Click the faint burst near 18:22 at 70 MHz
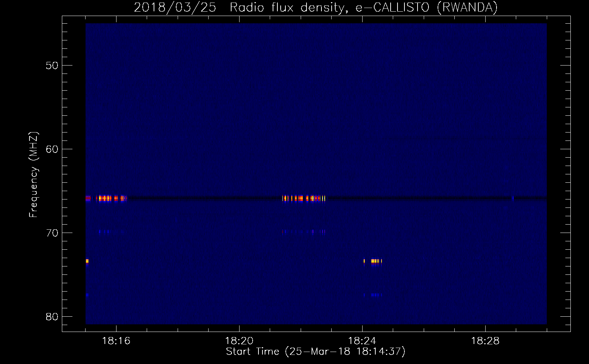This screenshot has width=589, height=364. coord(304,232)
